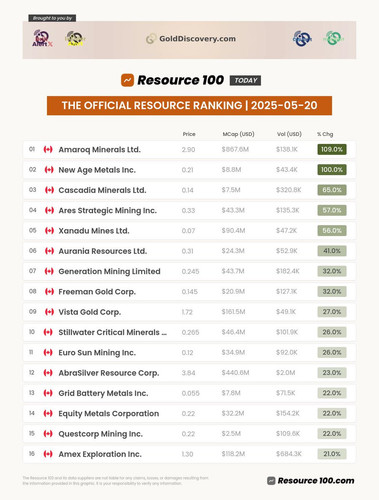This screenshot has width=379, height=500.
Task: Click the Canada flag next to Grid Battery Metals
Action: 48,393
